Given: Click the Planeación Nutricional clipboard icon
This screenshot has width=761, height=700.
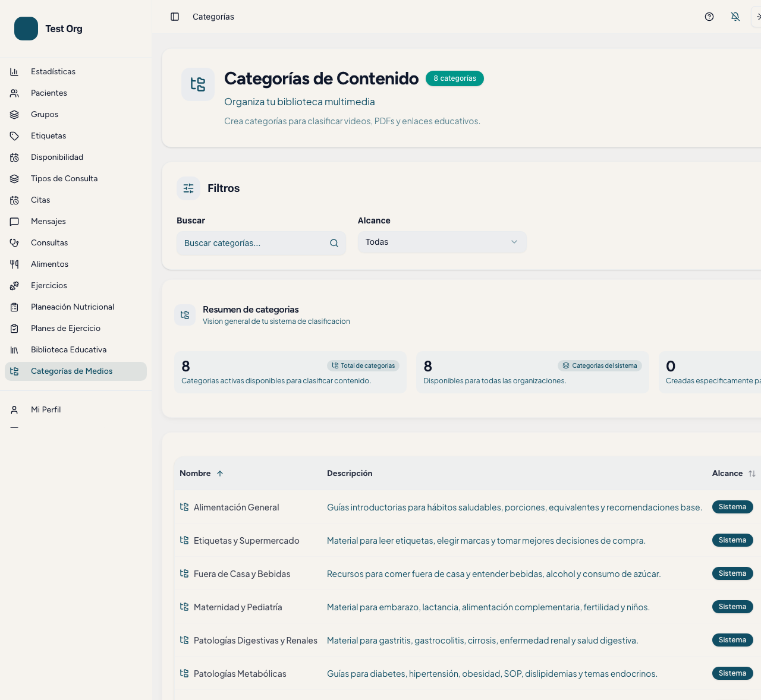Looking at the screenshot, I should pos(14,307).
